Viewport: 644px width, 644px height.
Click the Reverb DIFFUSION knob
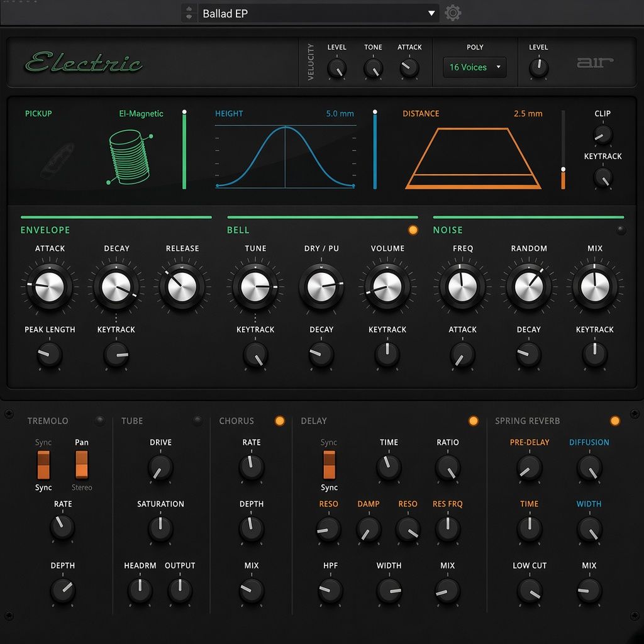589,467
